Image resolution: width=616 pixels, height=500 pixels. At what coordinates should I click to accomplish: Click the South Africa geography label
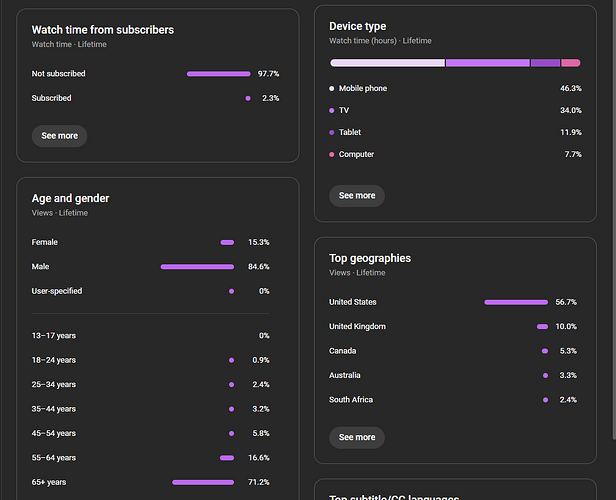coord(351,400)
